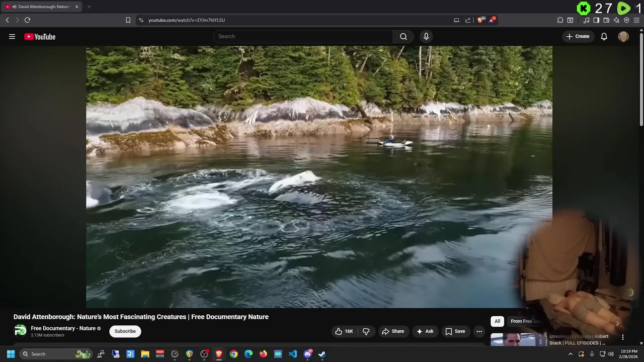Dislike this video
The image size is (644, 362).
[366, 331]
